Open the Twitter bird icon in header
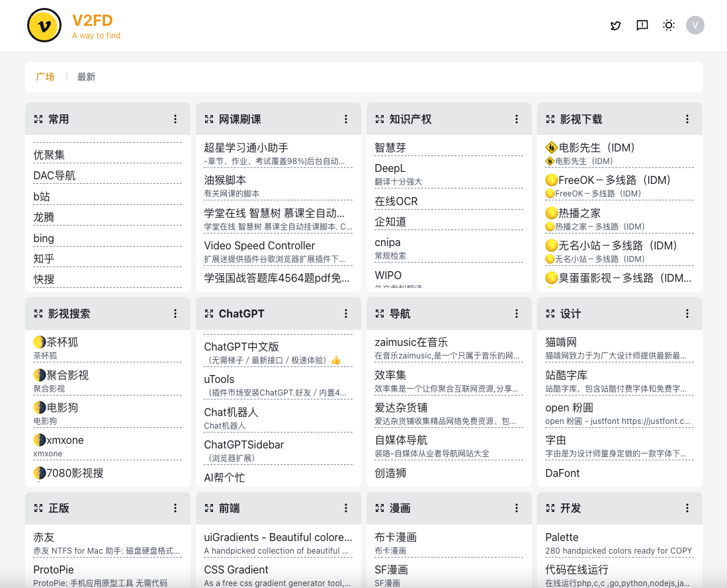This screenshot has width=727, height=588. [x=616, y=26]
